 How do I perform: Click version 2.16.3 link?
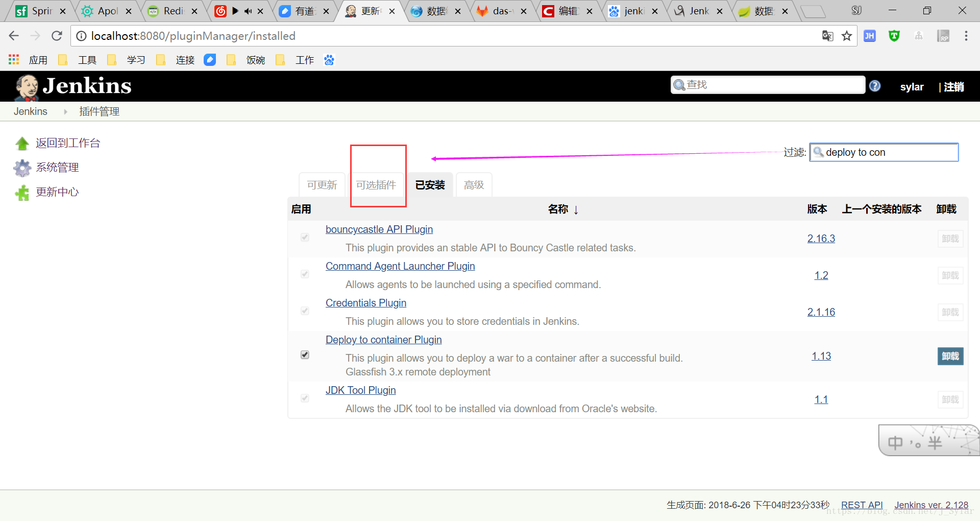click(x=821, y=239)
